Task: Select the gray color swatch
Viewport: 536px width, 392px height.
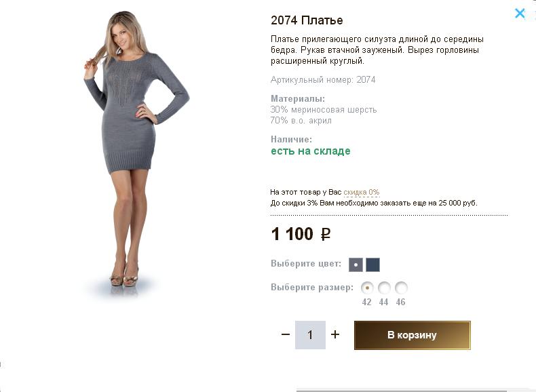Action: tap(356, 264)
